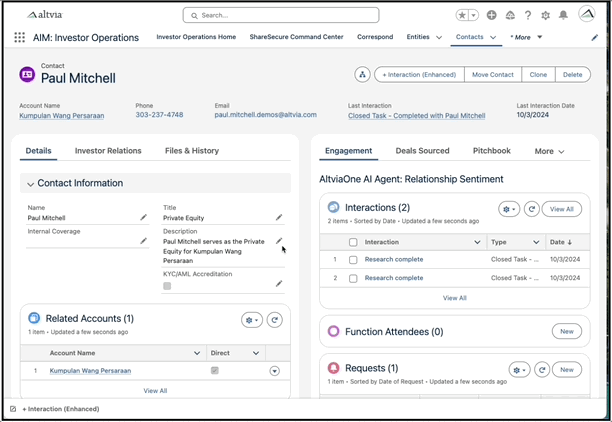Tick the second Research complete row checkbox

click(353, 278)
